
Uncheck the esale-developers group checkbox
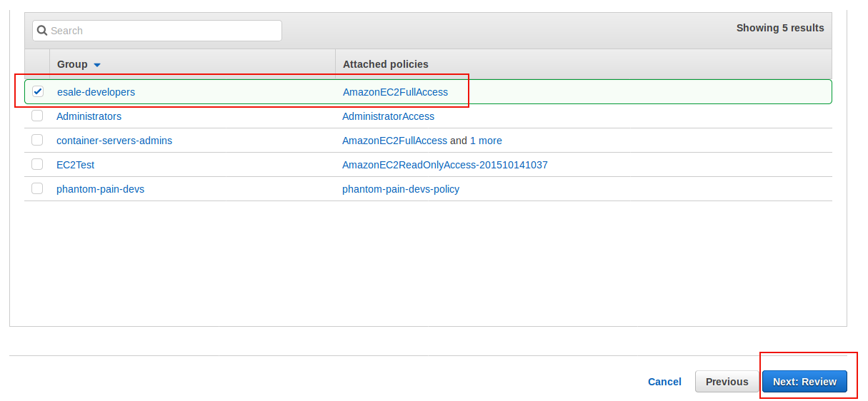[38, 91]
